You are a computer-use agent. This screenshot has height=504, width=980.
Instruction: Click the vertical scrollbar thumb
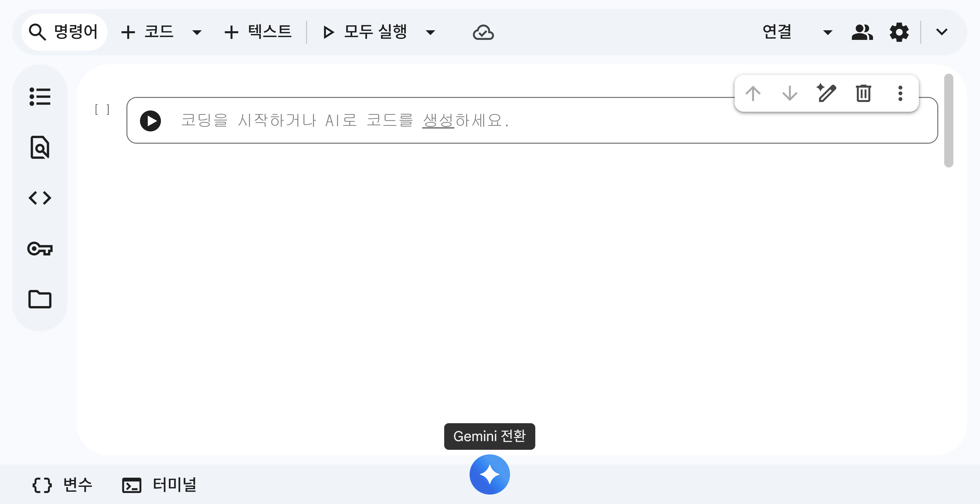tap(948, 120)
